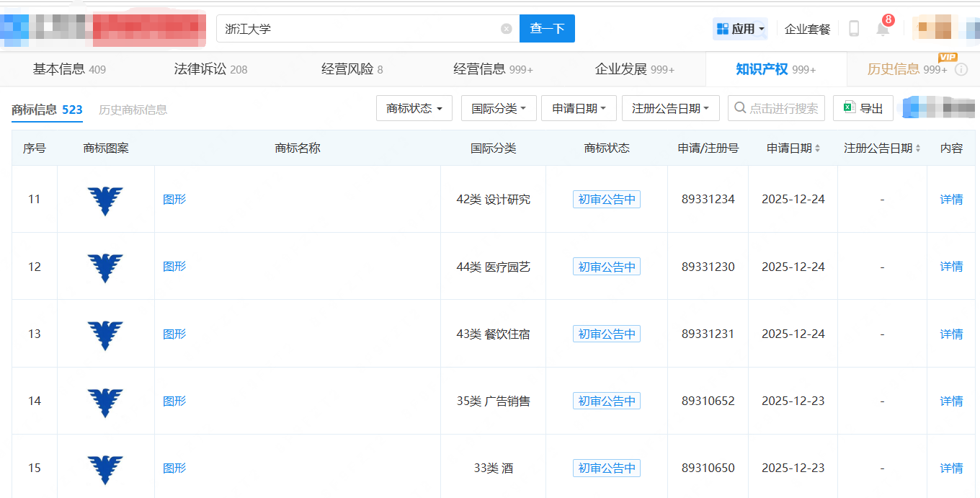The image size is (980, 498).
Task: Expand 申请日期 filter dropdown
Action: point(579,108)
